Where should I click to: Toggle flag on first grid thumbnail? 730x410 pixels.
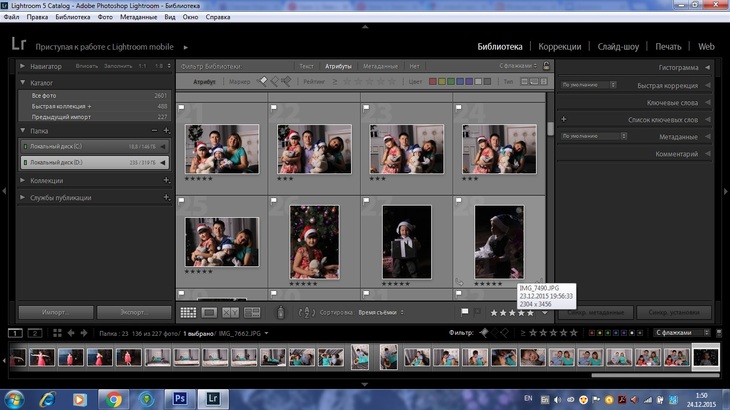(x=181, y=107)
